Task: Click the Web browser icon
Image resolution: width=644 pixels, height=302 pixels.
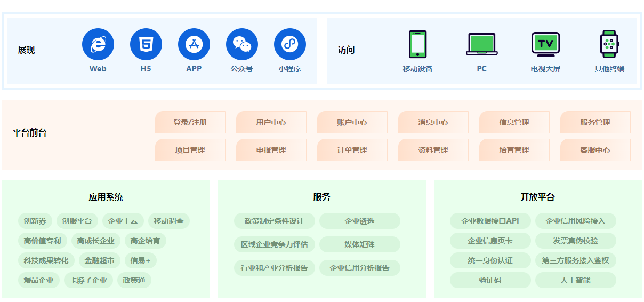Action: [x=98, y=44]
